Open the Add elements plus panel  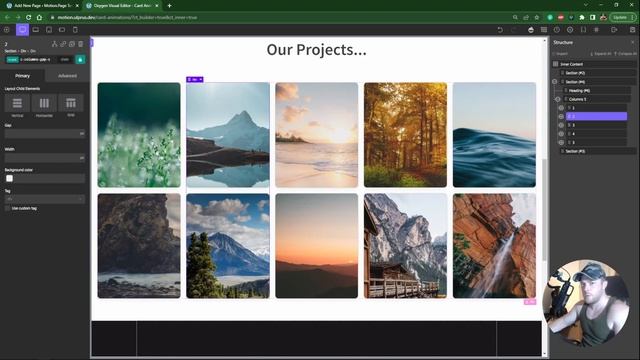click(7, 30)
